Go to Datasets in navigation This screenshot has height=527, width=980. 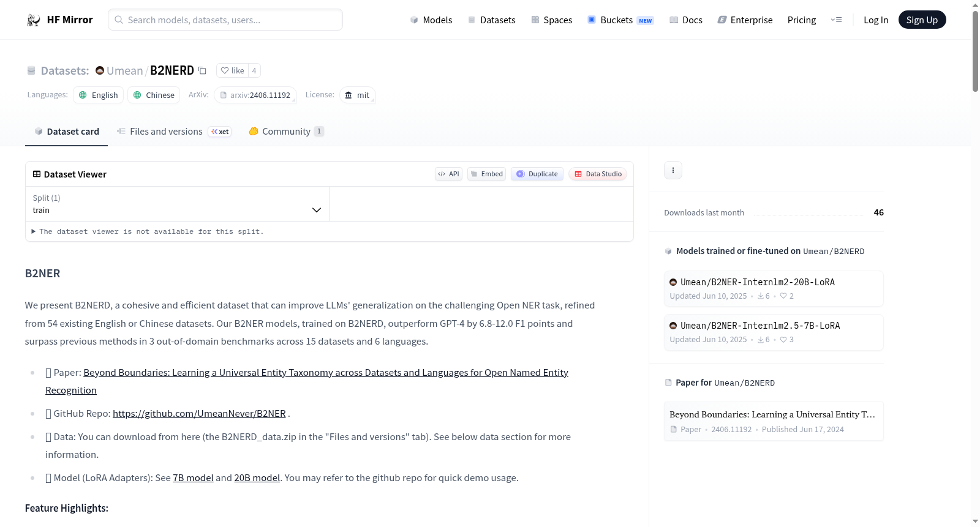click(x=492, y=20)
